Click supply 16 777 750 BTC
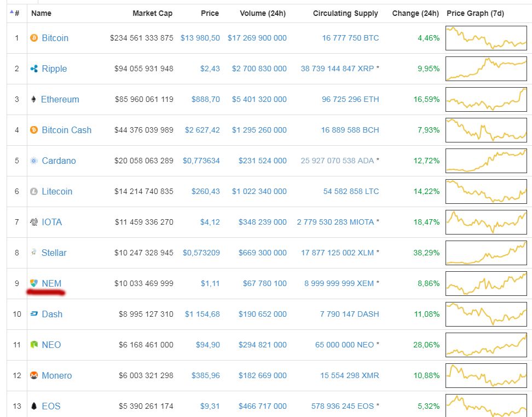532x417 pixels. point(350,38)
